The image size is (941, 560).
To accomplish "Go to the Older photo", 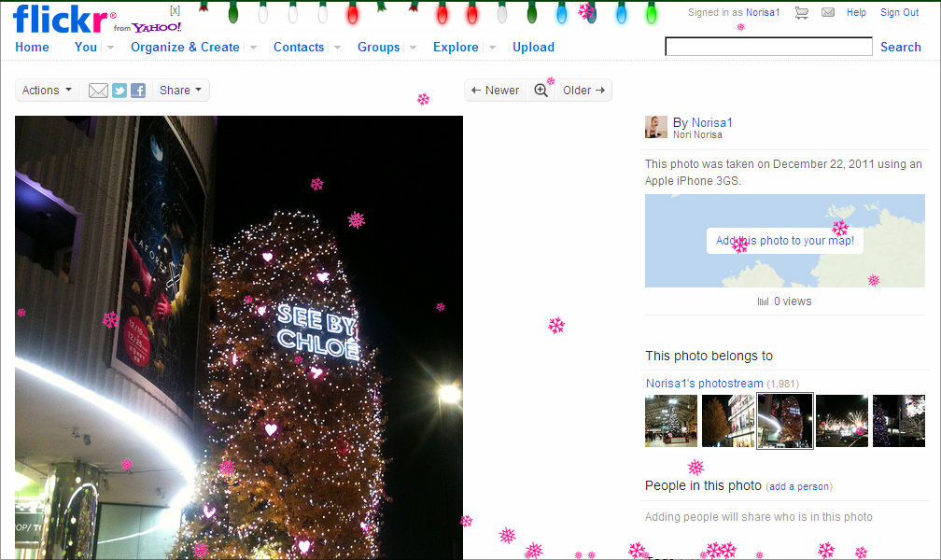I will pos(584,90).
